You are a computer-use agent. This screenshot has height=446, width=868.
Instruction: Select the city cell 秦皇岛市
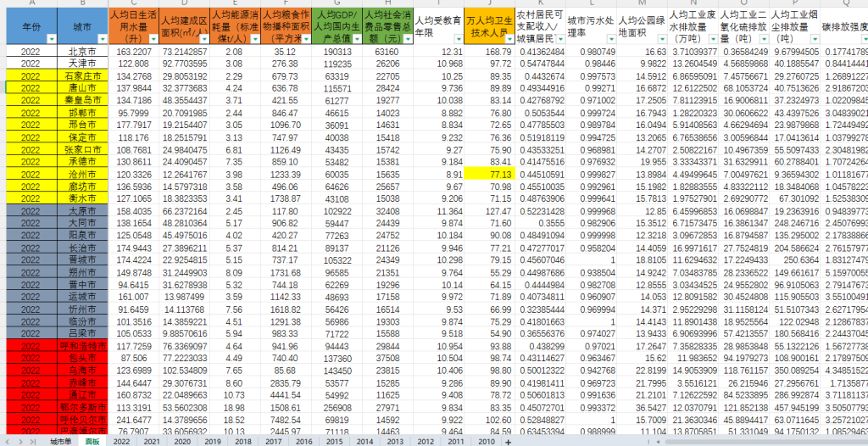[82, 100]
